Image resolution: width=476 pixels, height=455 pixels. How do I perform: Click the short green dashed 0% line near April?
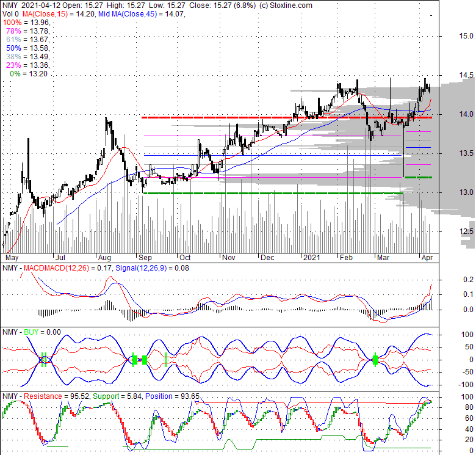pos(419,177)
